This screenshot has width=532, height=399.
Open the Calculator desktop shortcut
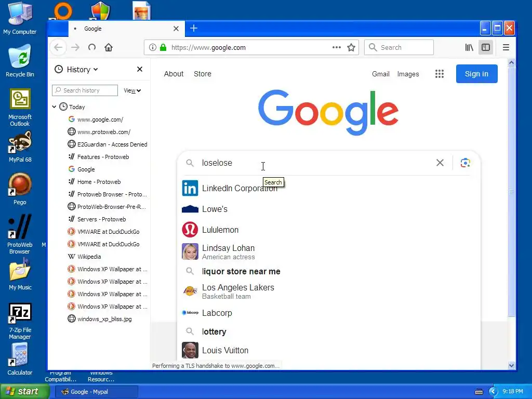(x=20, y=359)
